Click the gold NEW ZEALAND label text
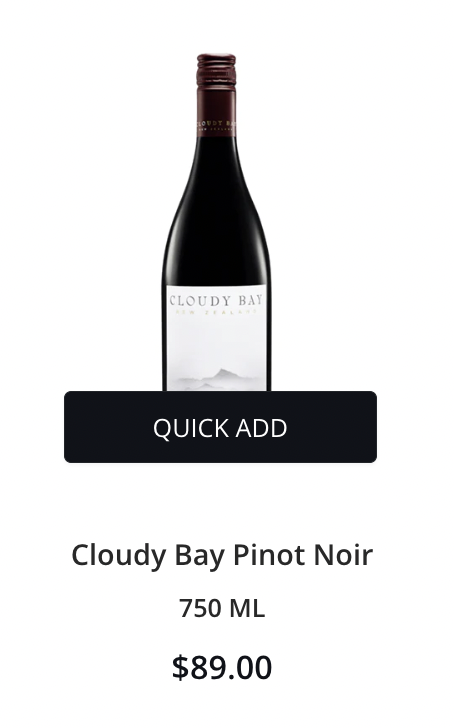Viewport: 454px width, 728px height. [216, 312]
